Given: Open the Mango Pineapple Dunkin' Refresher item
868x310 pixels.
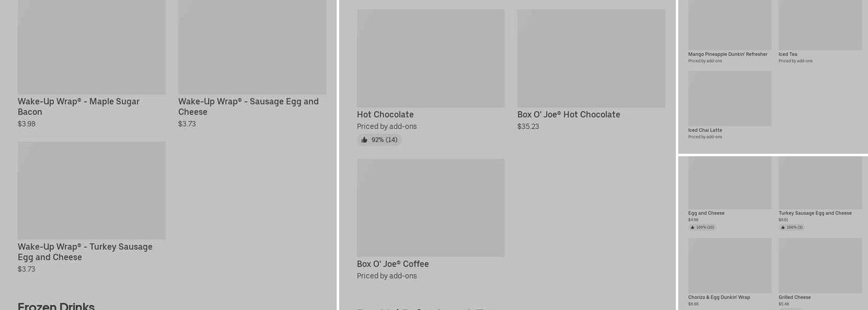Looking at the screenshot, I should click(x=727, y=55).
